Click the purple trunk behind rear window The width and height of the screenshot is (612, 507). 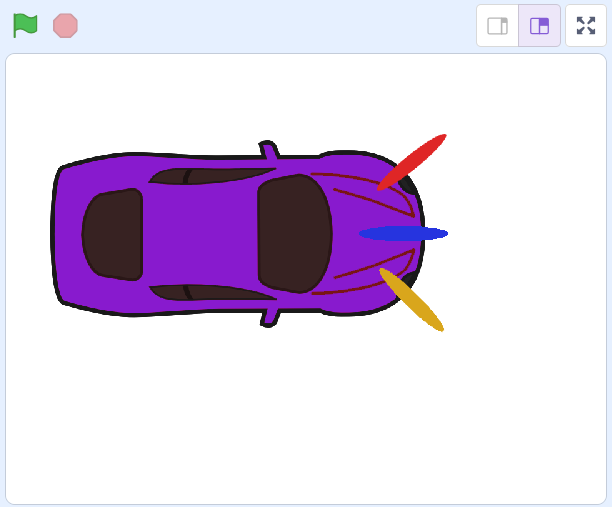coord(67,234)
